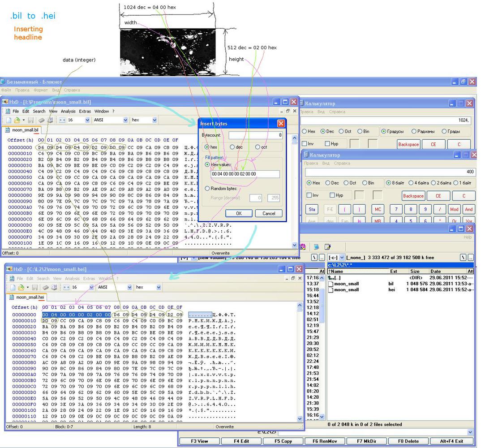Click document icon in moon_small.hei HxD menu bar
This screenshot has width=485, height=448.
point(12,279)
